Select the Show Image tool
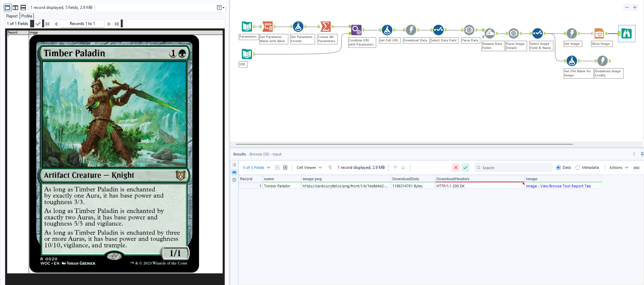The height and width of the screenshot is (285, 644). [599, 33]
